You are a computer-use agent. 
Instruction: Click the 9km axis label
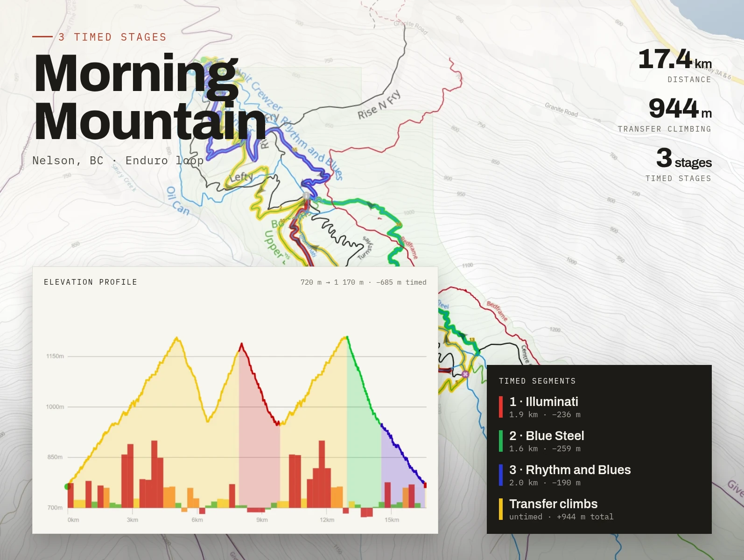(x=262, y=520)
